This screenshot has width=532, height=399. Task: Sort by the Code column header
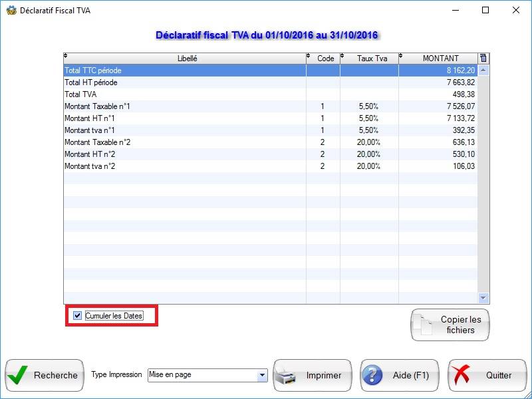coord(325,59)
